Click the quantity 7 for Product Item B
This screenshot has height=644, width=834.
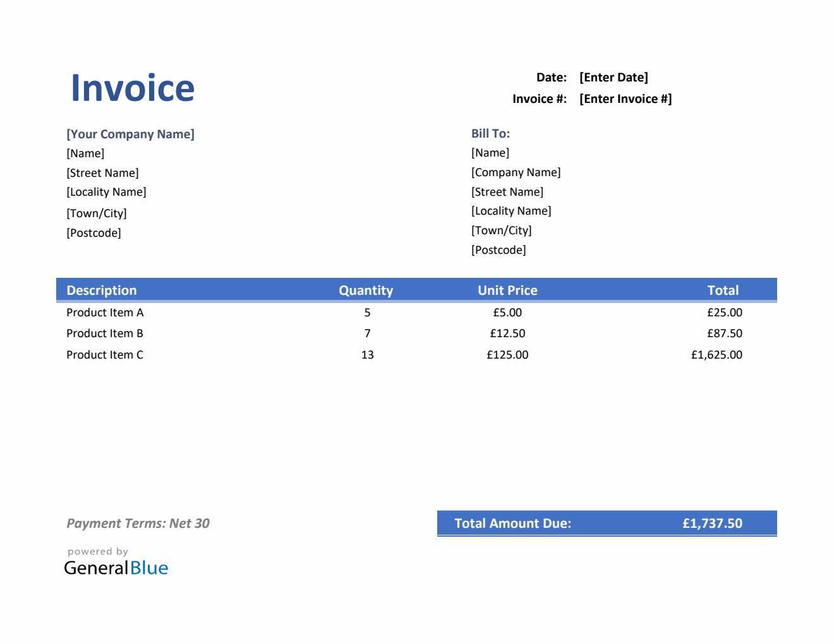(x=367, y=333)
